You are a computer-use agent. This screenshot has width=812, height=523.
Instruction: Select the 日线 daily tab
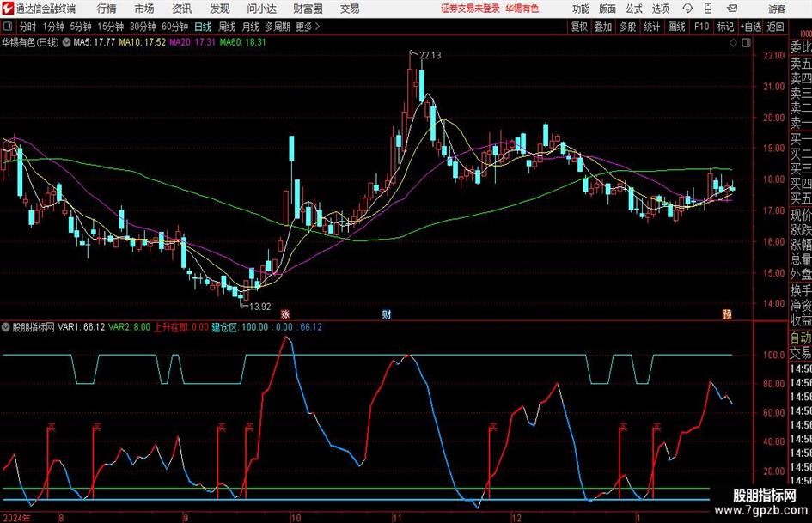[203, 27]
